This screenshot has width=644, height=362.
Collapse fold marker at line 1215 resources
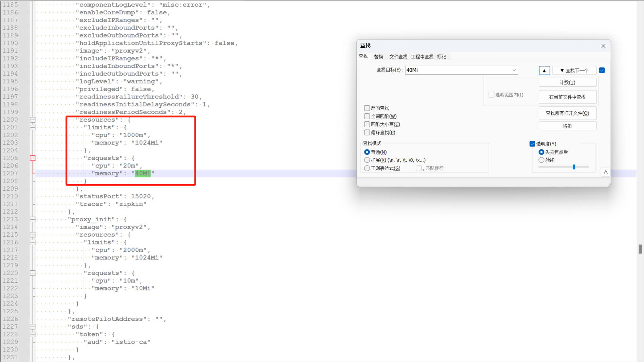pos(33,235)
